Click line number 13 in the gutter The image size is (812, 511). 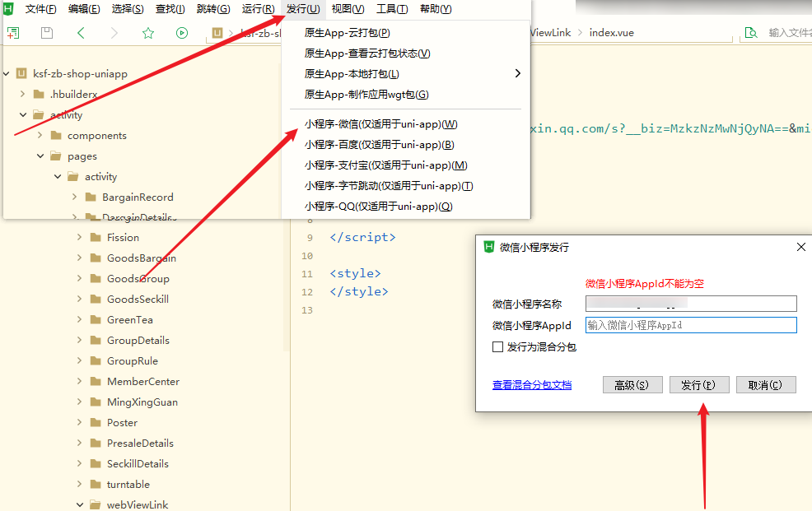[307, 310]
